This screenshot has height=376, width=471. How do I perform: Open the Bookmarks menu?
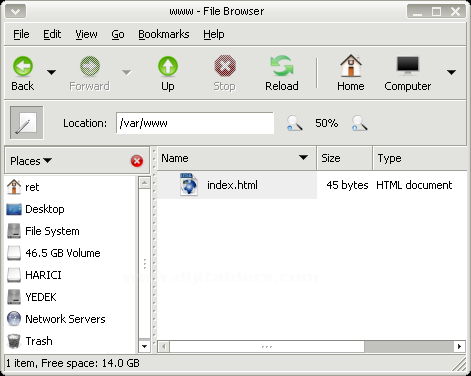pyautogui.click(x=164, y=34)
